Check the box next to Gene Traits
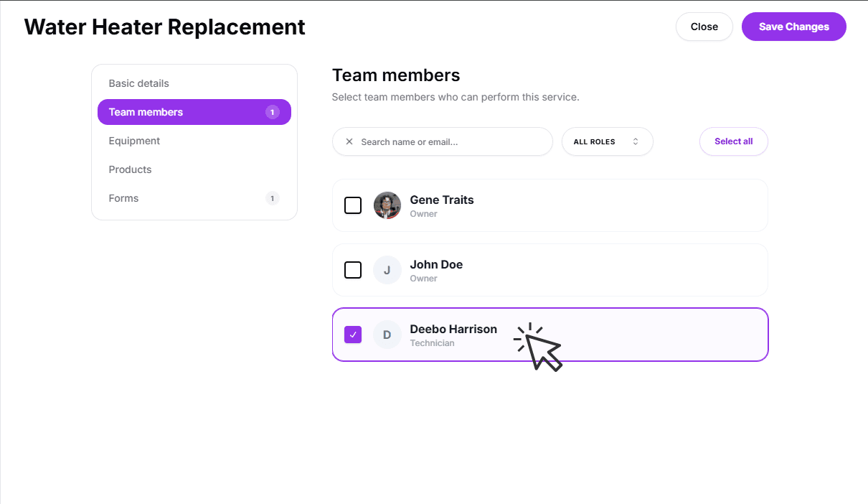The width and height of the screenshot is (868, 504). (353, 205)
